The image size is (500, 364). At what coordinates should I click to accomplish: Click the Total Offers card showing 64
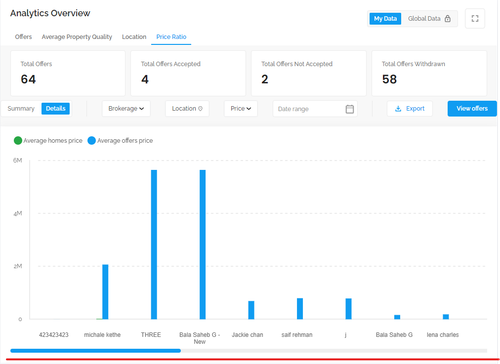coord(68,73)
